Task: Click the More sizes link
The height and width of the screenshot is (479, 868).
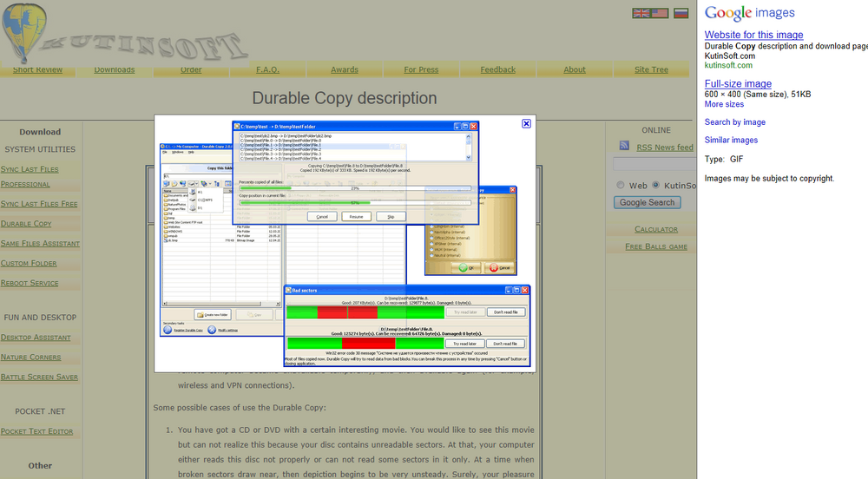Action: pyautogui.click(x=724, y=104)
